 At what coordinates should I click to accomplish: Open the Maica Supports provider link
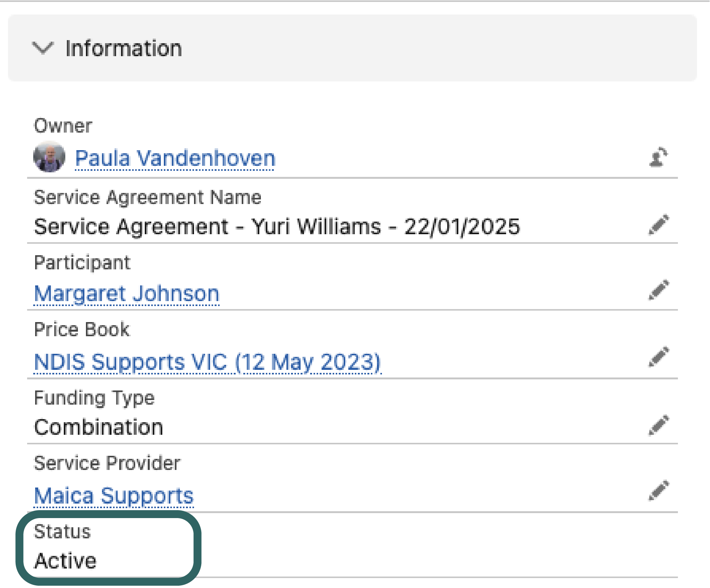[x=114, y=496]
